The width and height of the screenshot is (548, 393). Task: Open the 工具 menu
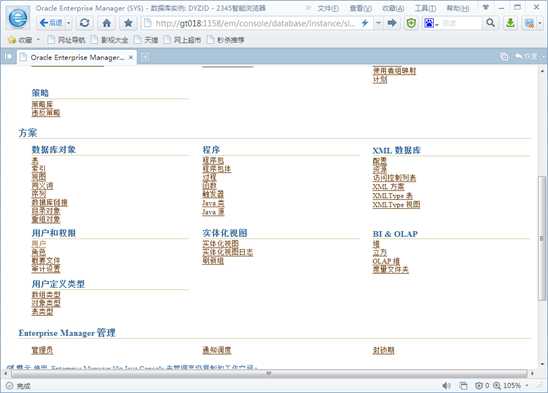coord(425,8)
